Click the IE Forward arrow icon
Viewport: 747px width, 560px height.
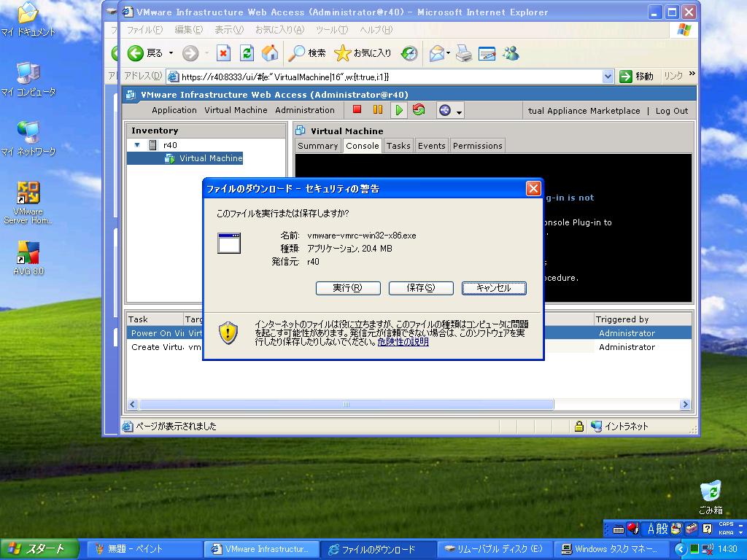[x=190, y=53]
